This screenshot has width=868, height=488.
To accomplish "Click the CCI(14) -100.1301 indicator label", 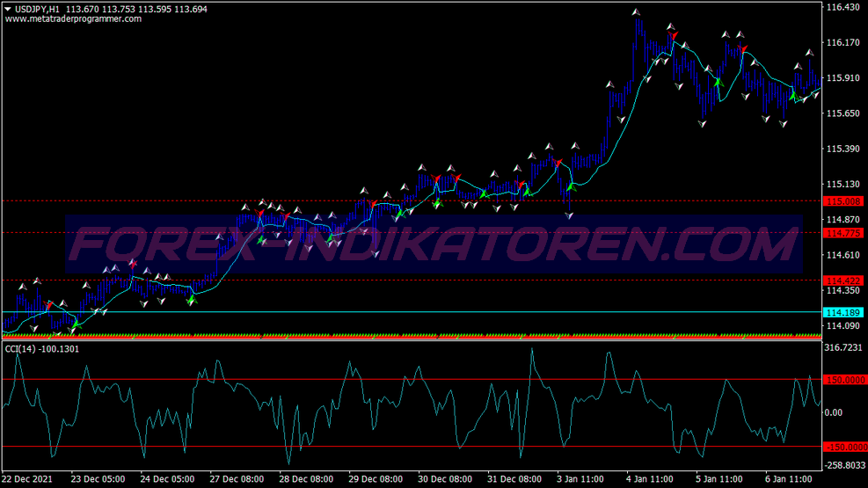I will (x=42, y=349).
